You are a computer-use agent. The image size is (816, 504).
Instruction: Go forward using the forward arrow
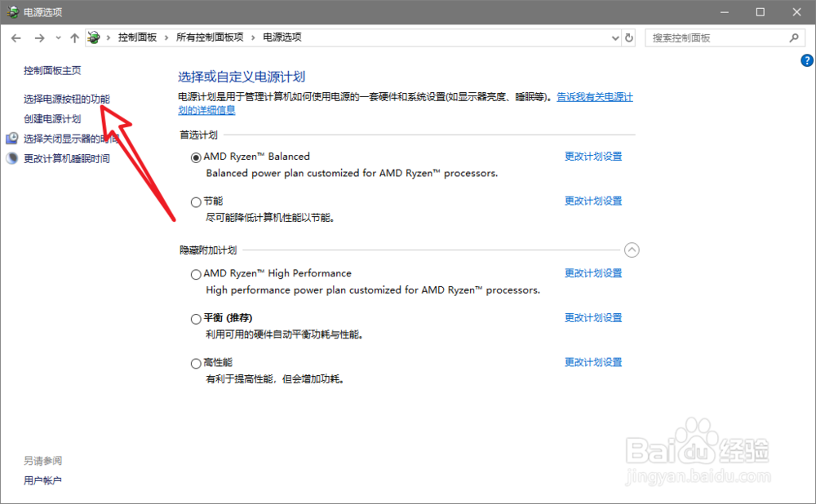pos(39,38)
